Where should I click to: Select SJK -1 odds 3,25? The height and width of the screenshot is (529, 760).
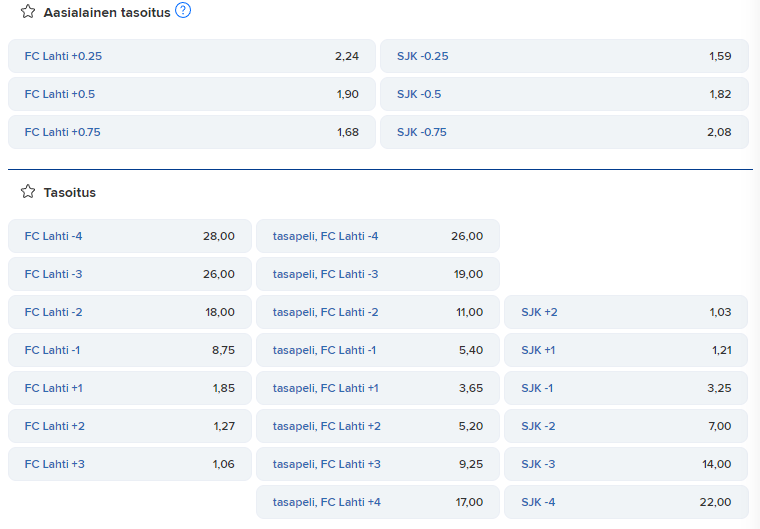[x=626, y=388]
